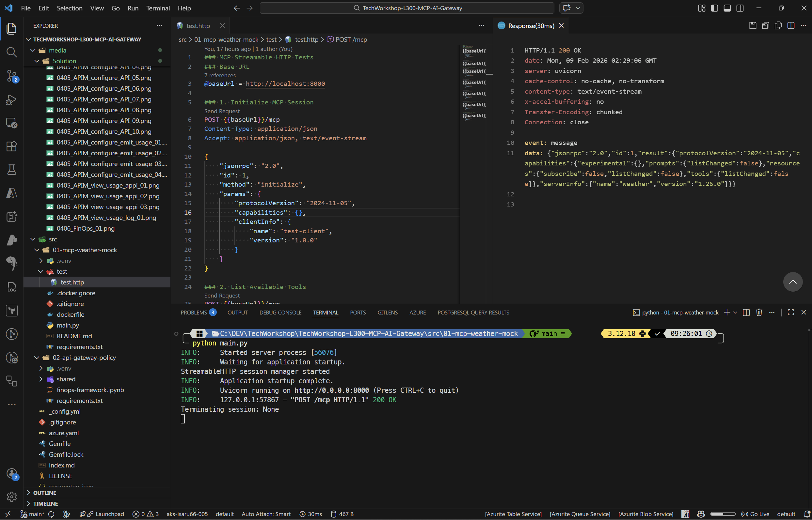
Task: Open Remote Explorer view
Action: coord(11,123)
